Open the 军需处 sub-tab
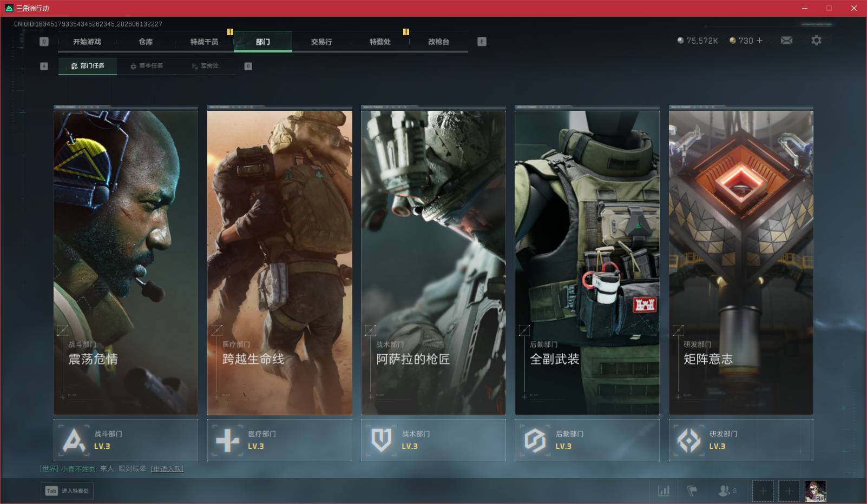The height and width of the screenshot is (504, 867). pyautogui.click(x=205, y=66)
